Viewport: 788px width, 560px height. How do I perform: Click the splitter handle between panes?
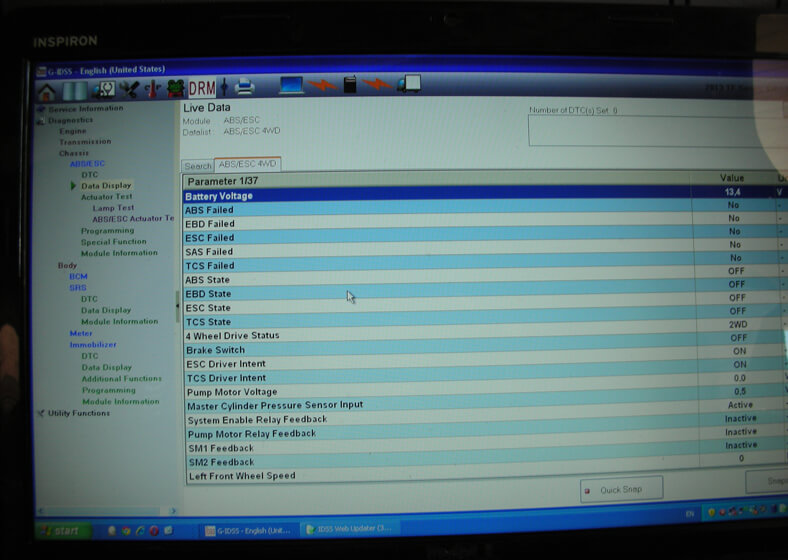click(177, 306)
